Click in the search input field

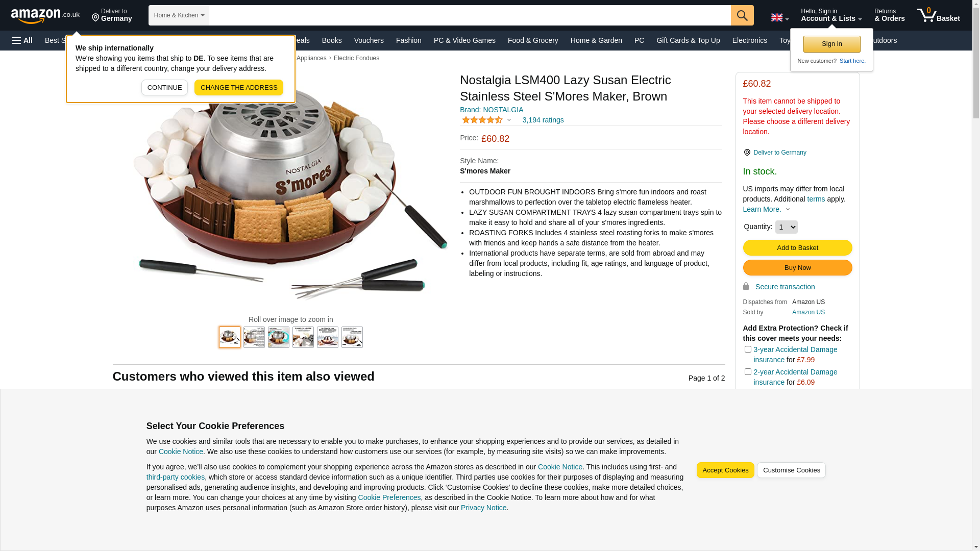pyautogui.click(x=470, y=15)
